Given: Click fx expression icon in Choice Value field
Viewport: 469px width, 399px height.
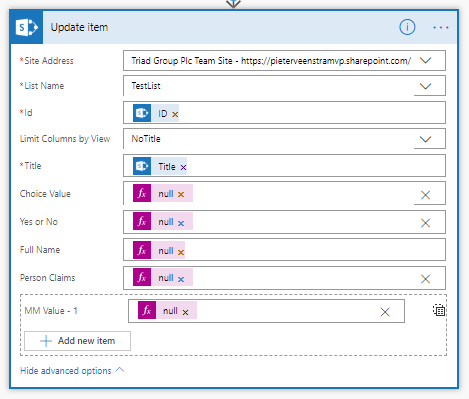Looking at the screenshot, I should tap(142, 193).
